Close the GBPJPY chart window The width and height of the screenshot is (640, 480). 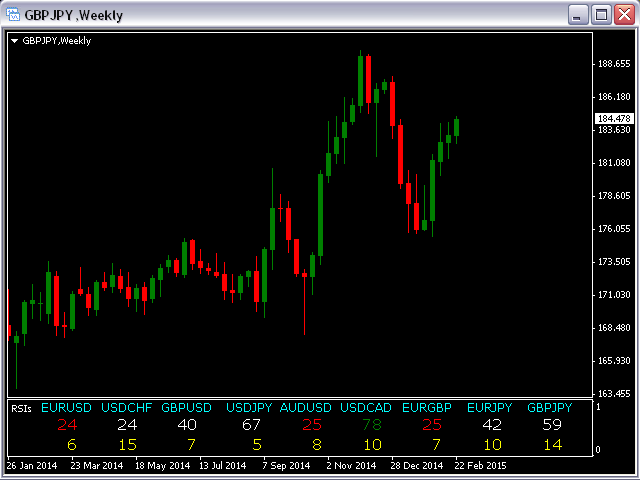624,15
